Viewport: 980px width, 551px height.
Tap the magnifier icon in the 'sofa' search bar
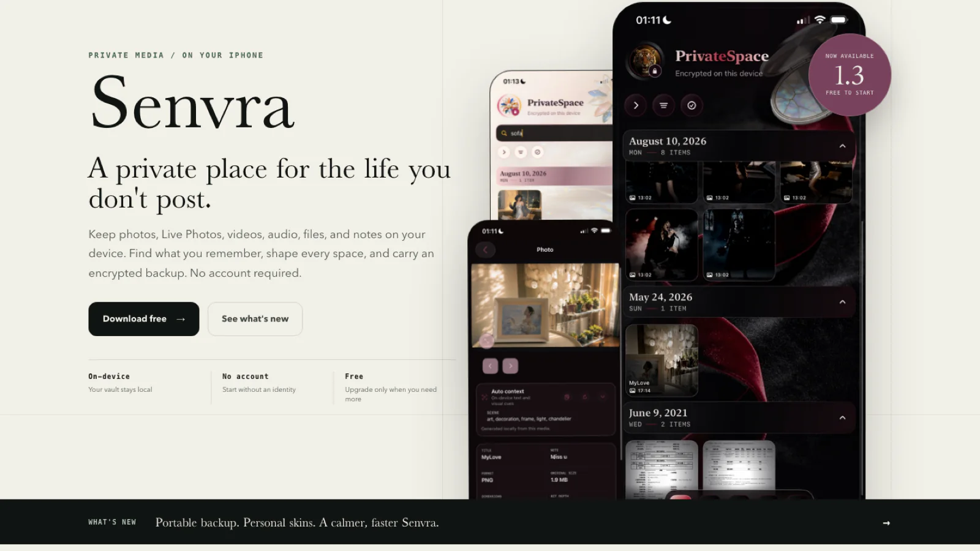(x=504, y=133)
